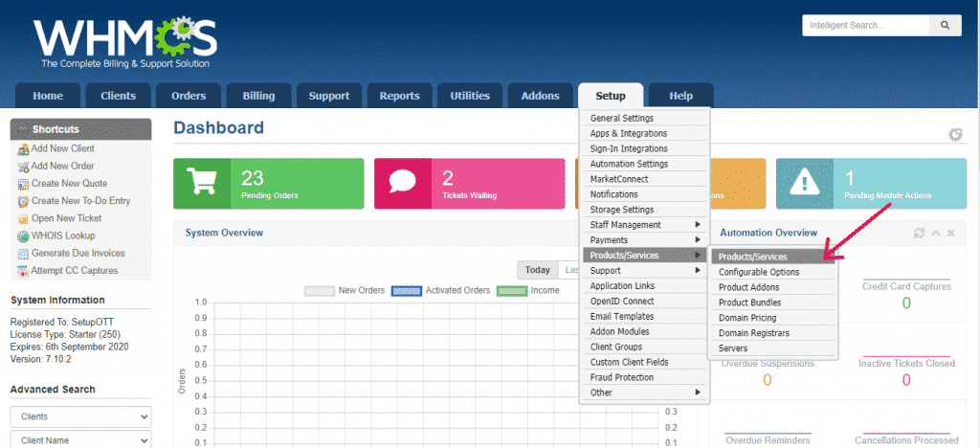Open dashboard settings gear icon
Viewport: 980px width, 448px height.
click(955, 134)
